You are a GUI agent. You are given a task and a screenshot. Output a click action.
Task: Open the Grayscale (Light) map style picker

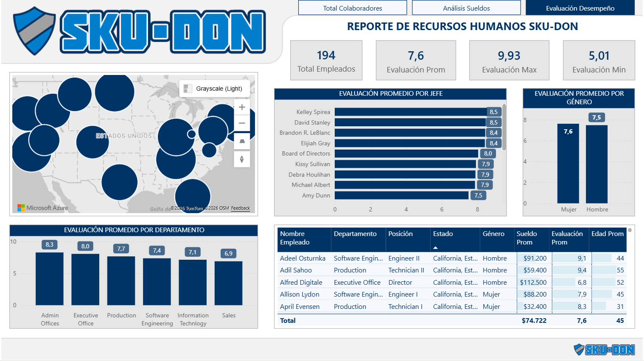pyautogui.click(x=215, y=89)
